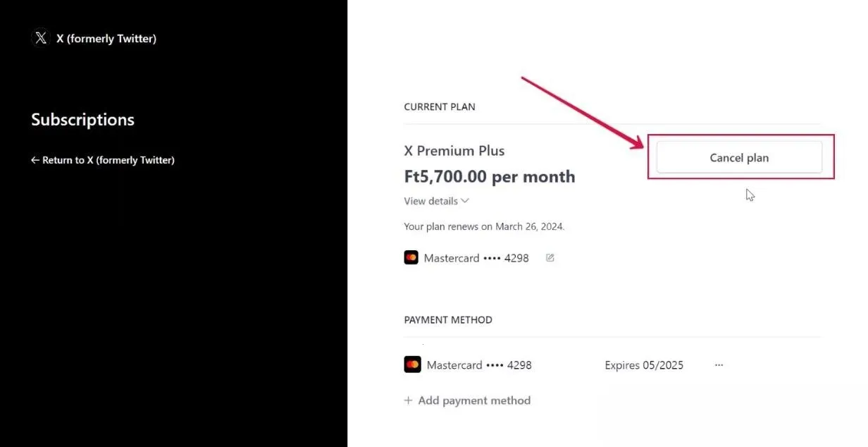Click the X (formerly Twitter) brand name

pos(106,39)
